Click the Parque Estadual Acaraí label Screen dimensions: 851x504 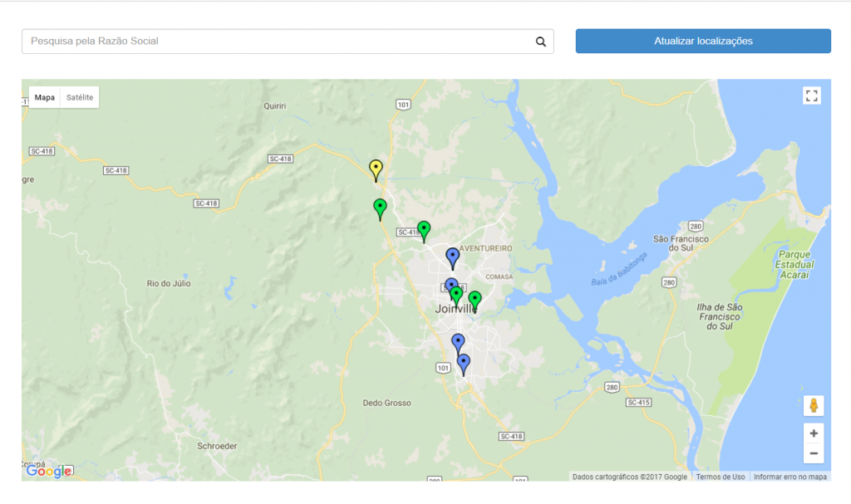click(x=794, y=265)
